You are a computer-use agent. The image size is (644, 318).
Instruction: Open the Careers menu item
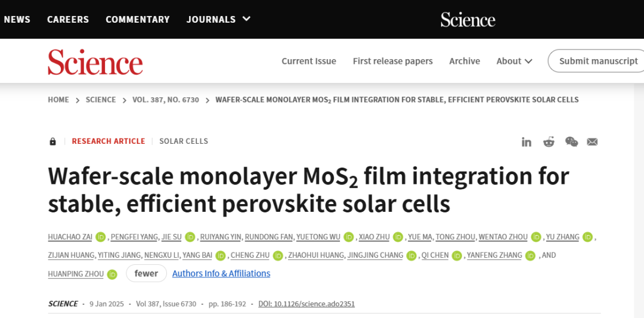click(68, 19)
